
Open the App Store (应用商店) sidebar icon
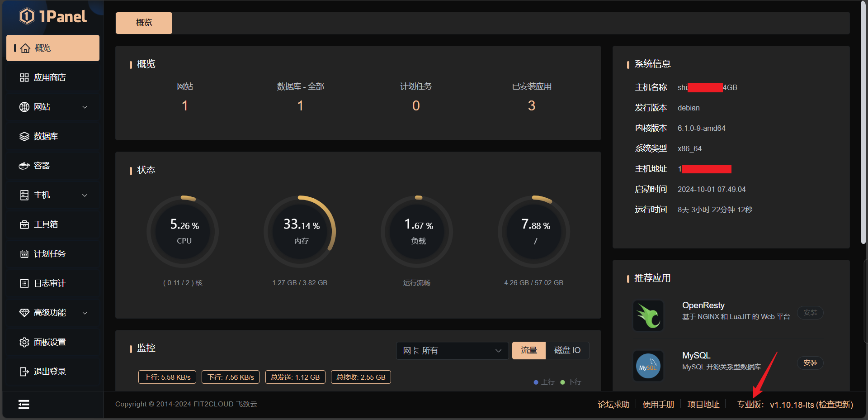pyautogui.click(x=24, y=77)
